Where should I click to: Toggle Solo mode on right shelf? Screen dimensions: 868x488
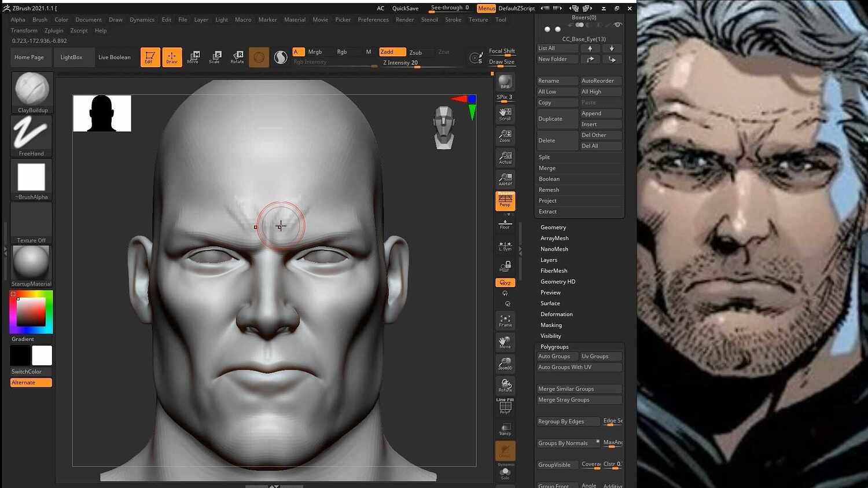[505, 472]
